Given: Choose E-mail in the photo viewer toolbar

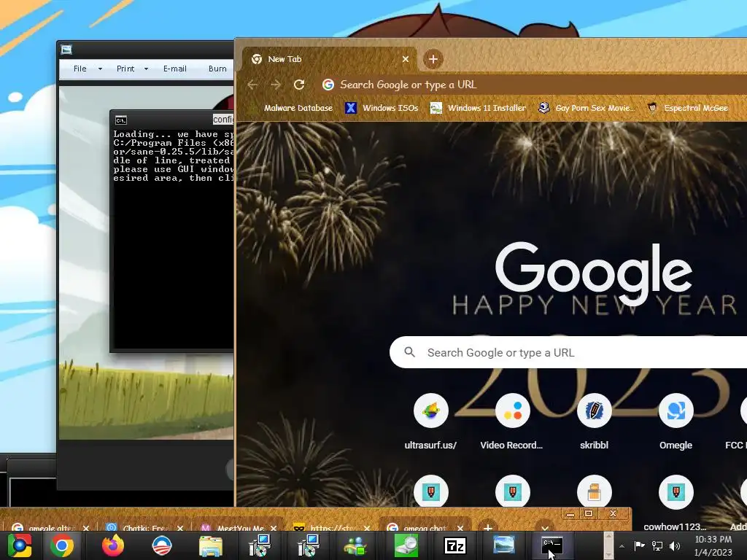Looking at the screenshot, I should (x=175, y=69).
